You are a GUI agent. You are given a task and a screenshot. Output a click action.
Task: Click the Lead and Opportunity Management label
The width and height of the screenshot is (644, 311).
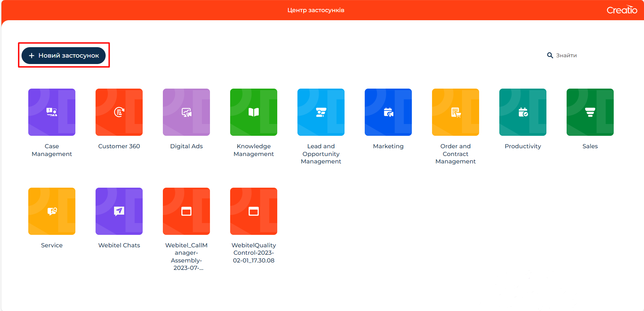coord(321,154)
